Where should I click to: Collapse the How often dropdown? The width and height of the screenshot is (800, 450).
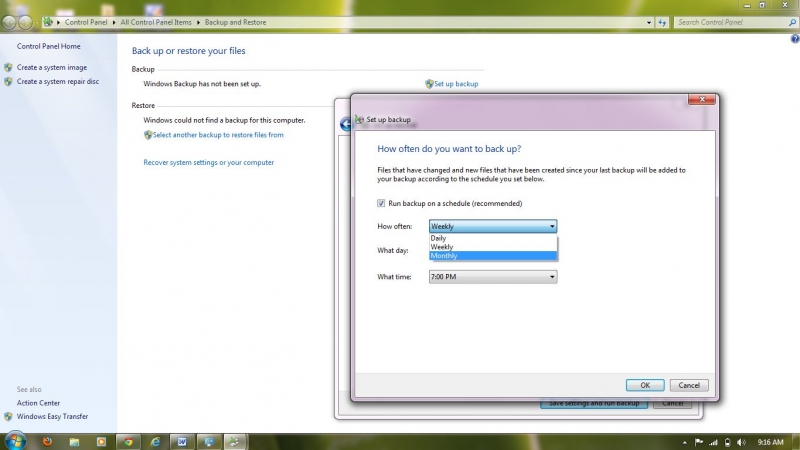[551, 227]
